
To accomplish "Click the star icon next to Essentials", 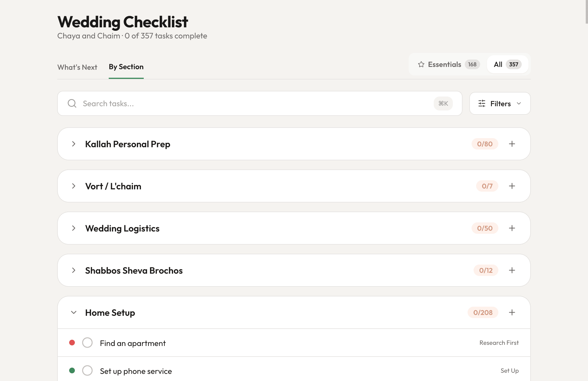I will coord(421,64).
